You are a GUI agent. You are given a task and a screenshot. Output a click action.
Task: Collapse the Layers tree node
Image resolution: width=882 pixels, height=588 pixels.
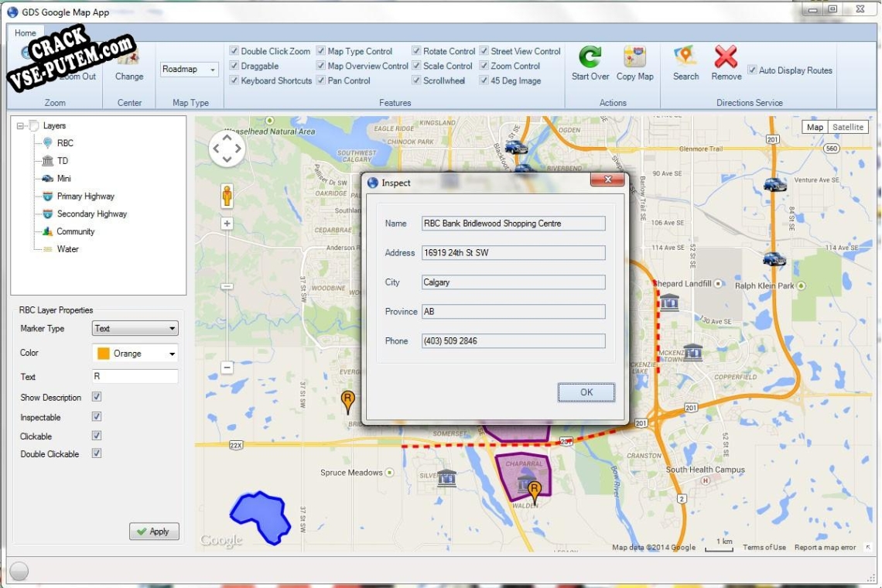(20, 126)
